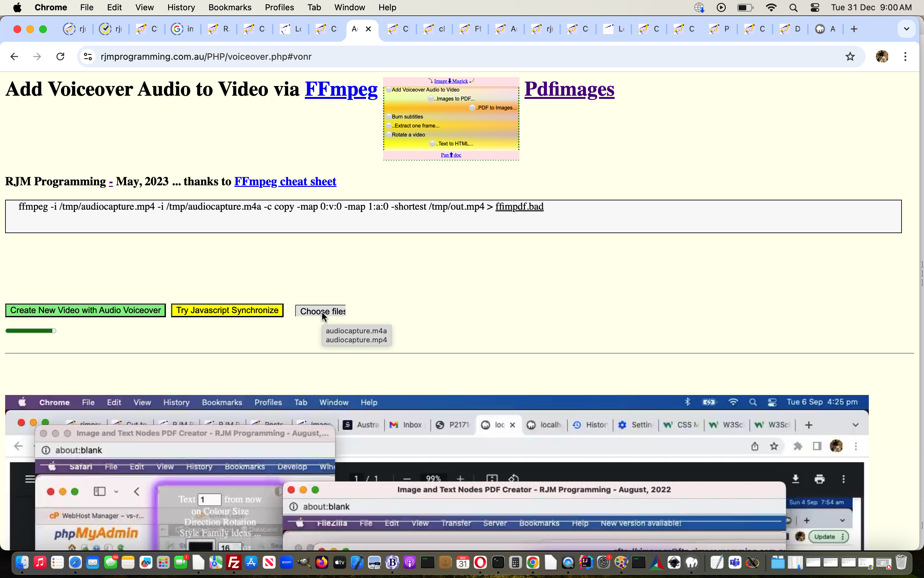Open the Chrome profile avatar

[x=882, y=57]
